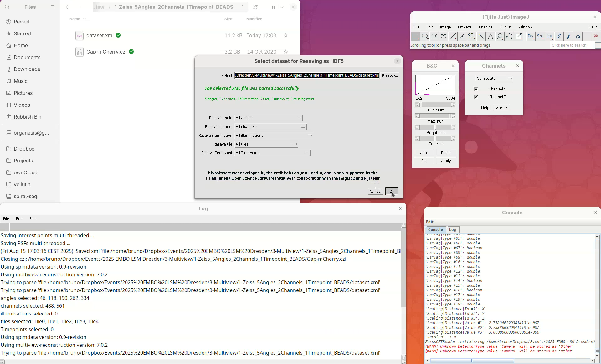Image resolution: width=601 pixels, height=364 pixels.
Task: Select the Oval selection tool
Action: point(425,36)
